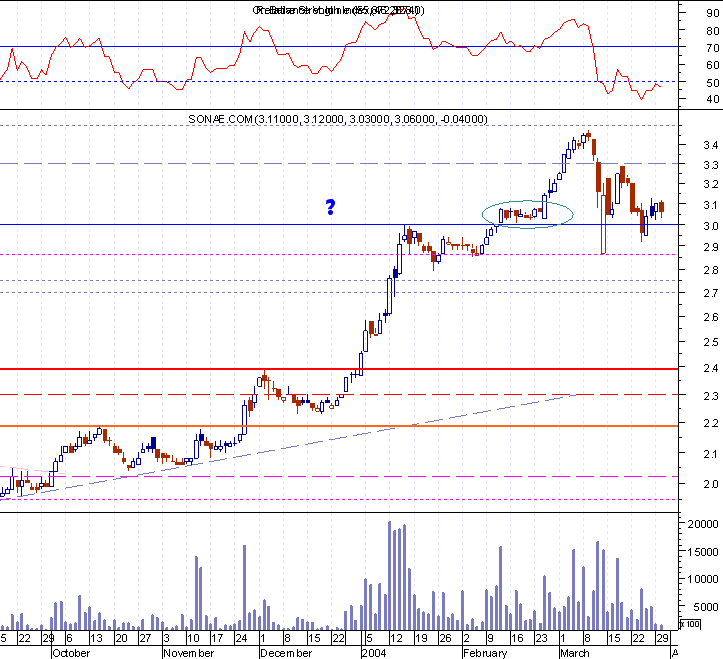This screenshot has width=723, height=659.
Task: Click the 2.3 price axis label
Action: pos(711,396)
